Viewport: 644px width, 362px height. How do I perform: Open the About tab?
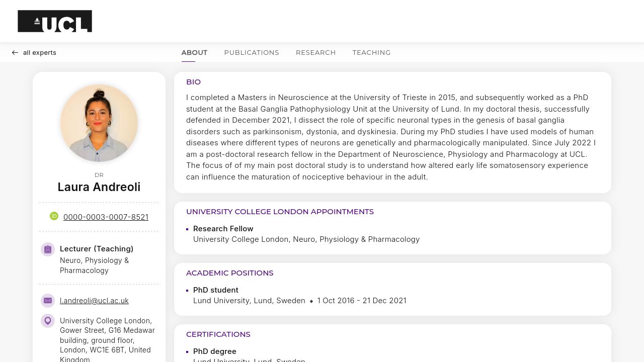(x=194, y=52)
